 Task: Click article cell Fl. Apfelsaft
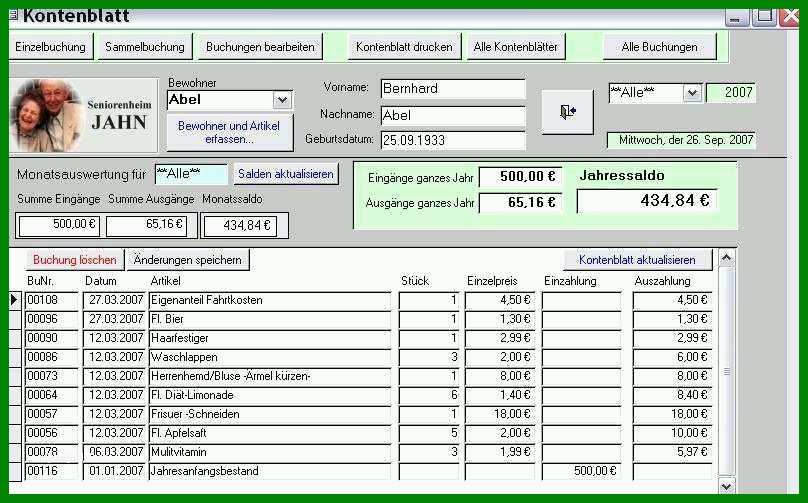click(x=270, y=433)
